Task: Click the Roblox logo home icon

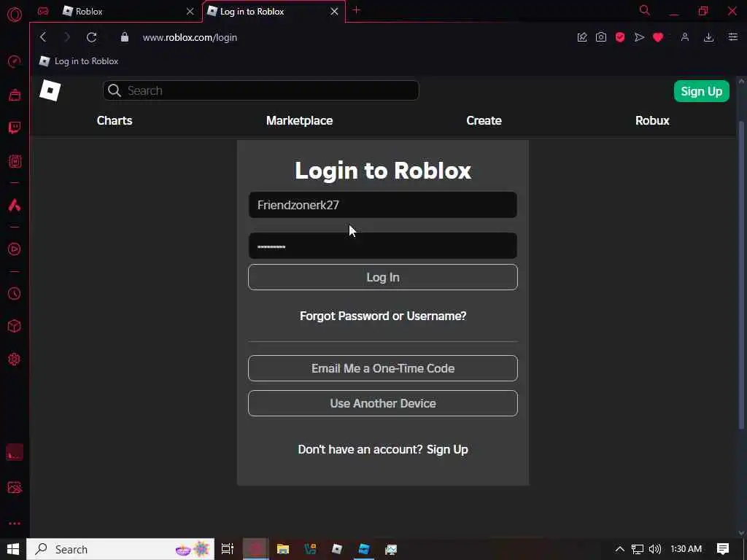Action: click(50, 90)
